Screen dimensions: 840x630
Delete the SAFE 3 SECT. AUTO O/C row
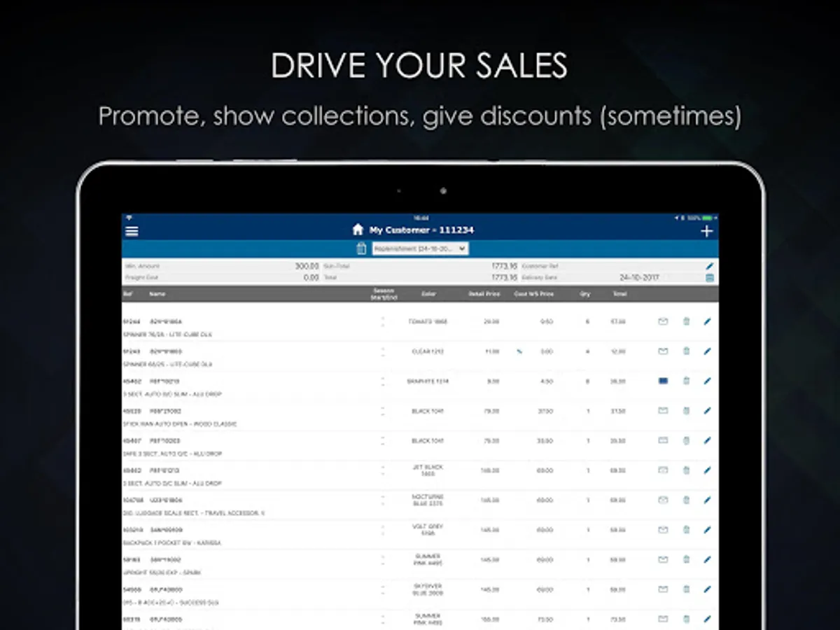pyautogui.click(x=686, y=440)
